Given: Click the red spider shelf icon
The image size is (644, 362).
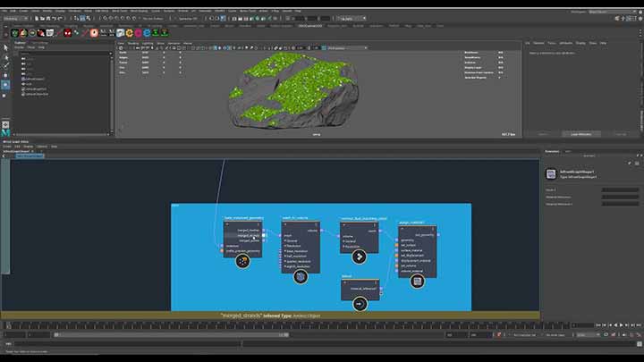Looking at the screenshot, I should pyautogui.click(x=67, y=33).
